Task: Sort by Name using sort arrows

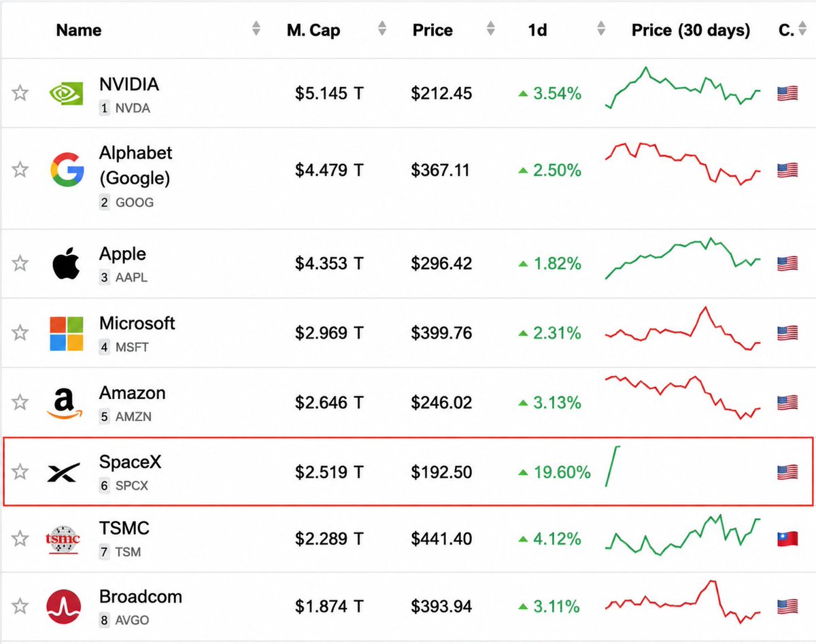Action: pyautogui.click(x=256, y=29)
